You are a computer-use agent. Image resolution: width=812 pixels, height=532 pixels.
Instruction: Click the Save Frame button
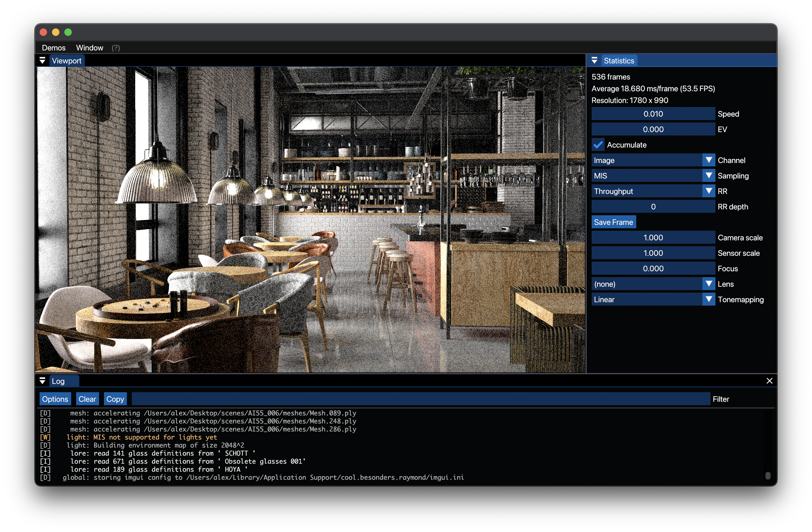click(x=613, y=222)
